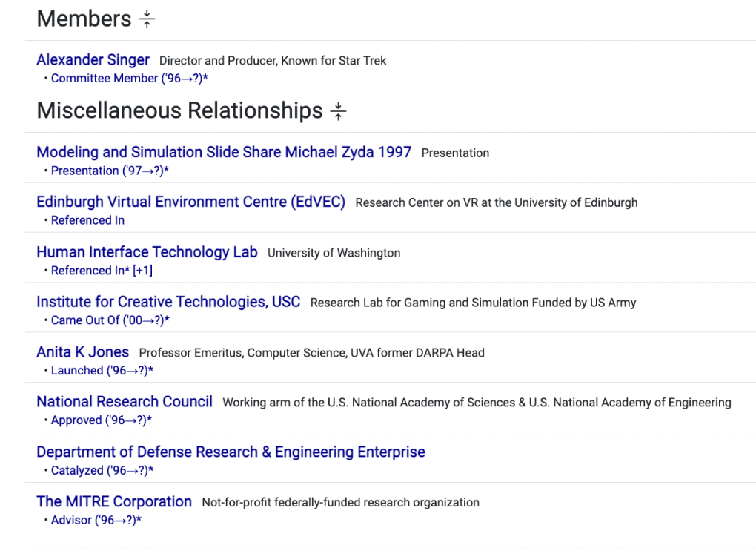Open National Research Council page
The width and height of the screenshot is (756, 548).
tap(125, 401)
